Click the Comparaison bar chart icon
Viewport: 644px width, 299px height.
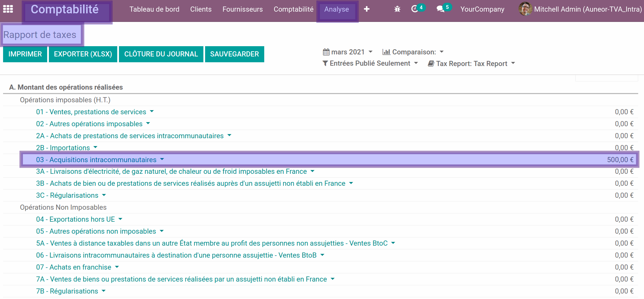click(386, 52)
